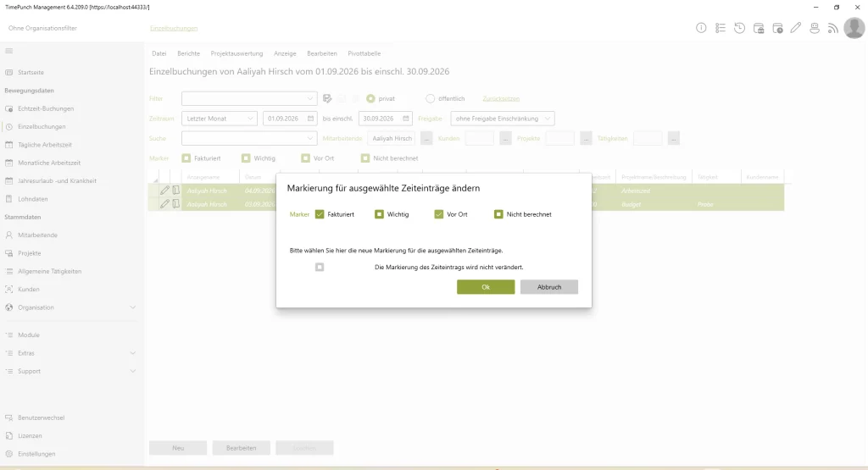Toggle Vor Ort checkbox in the dialog

pyautogui.click(x=439, y=214)
